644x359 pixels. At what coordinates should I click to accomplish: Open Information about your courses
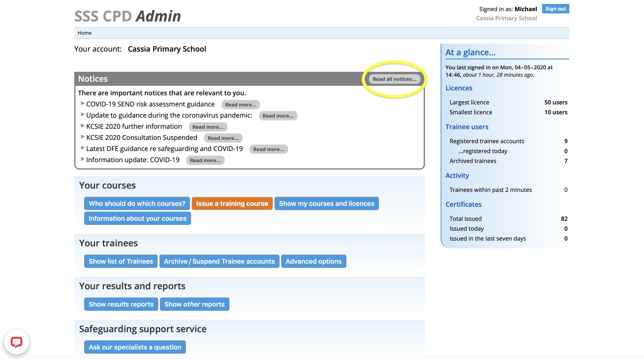click(137, 218)
